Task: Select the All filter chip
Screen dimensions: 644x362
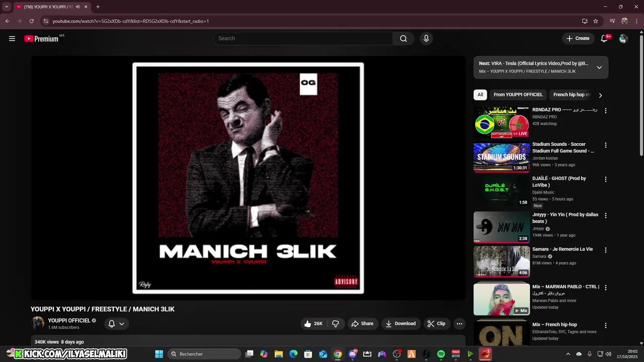Action: pos(480,95)
